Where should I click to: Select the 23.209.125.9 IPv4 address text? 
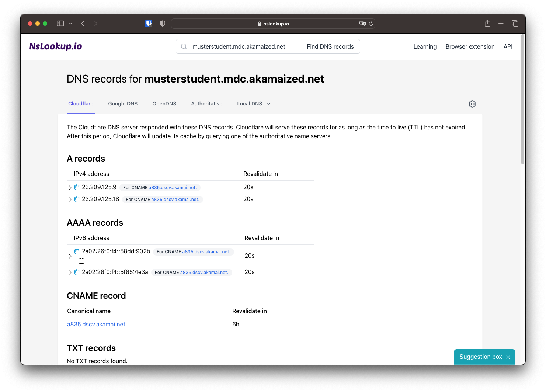click(99, 187)
